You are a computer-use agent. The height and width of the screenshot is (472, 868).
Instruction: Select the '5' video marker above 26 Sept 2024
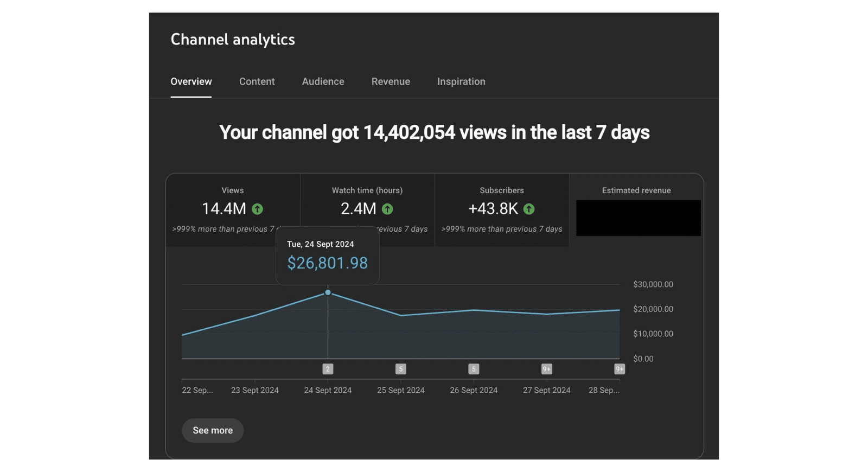474,369
